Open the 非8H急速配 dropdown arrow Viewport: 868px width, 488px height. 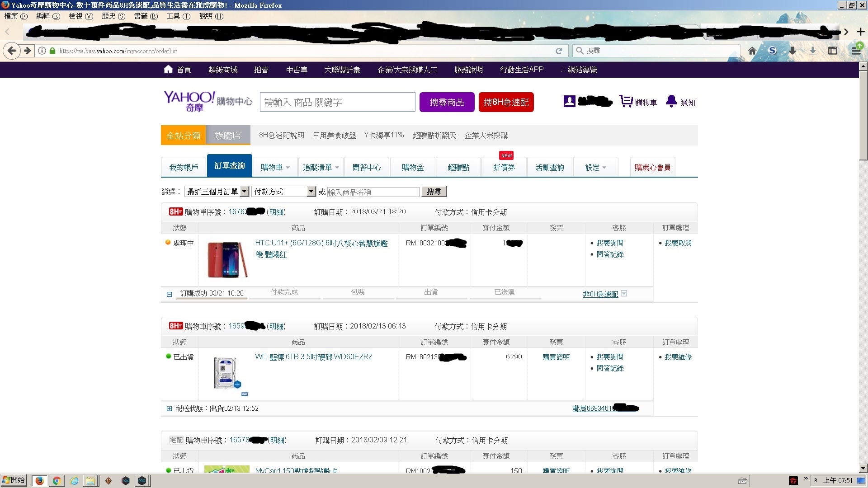click(x=624, y=293)
